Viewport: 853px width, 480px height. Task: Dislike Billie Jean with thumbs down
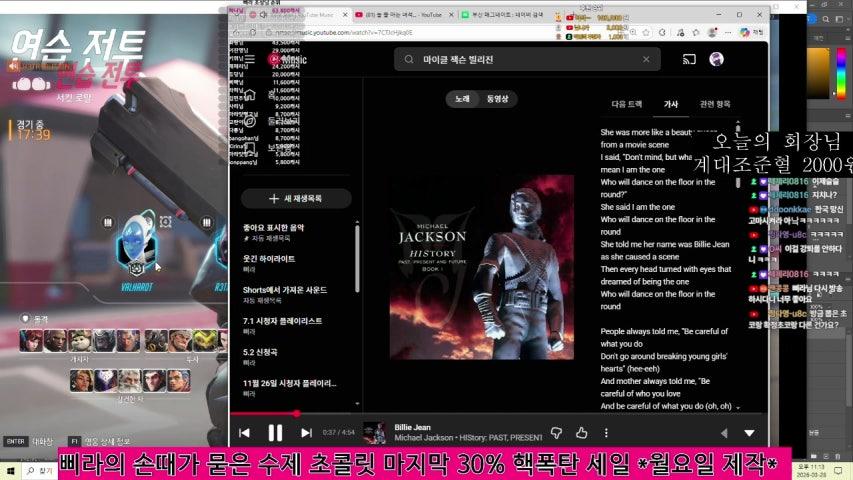pyautogui.click(x=556, y=433)
